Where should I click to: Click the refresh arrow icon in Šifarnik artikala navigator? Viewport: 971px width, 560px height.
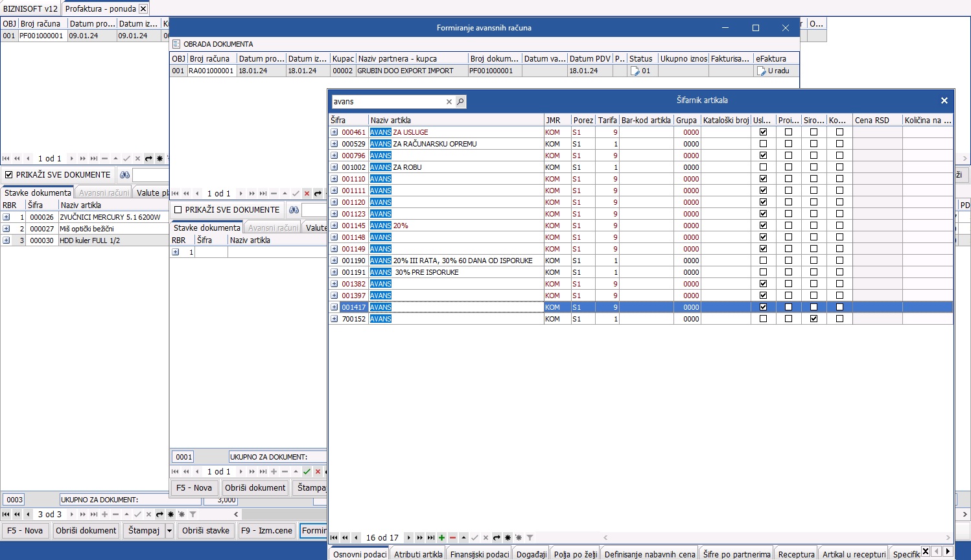pyautogui.click(x=497, y=537)
